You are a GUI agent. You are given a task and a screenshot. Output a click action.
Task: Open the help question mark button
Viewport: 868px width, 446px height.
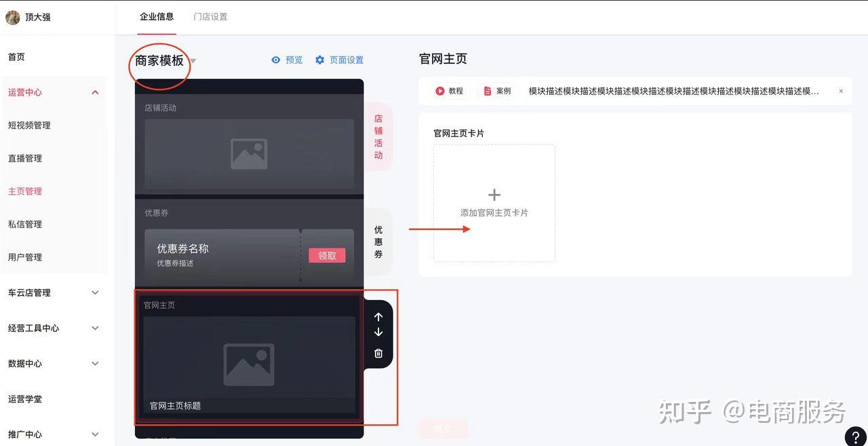pos(856,436)
